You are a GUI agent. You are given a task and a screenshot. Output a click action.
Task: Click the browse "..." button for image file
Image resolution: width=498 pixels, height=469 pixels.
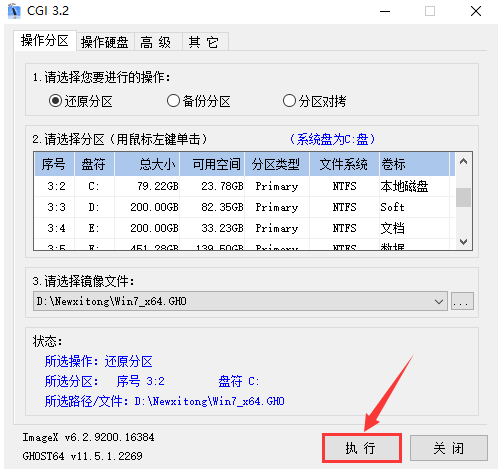click(x=462, y=301)
